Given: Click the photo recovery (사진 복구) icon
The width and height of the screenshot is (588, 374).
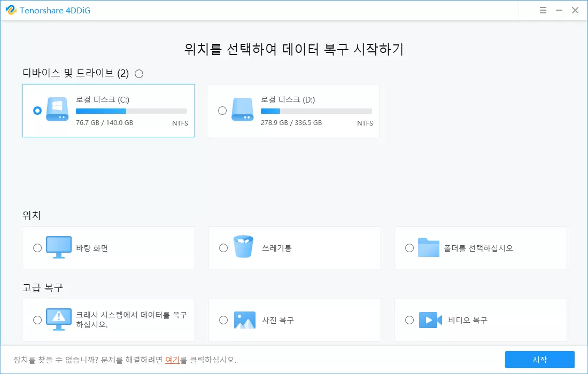Looking at the screenshot, I should tap(244, 320).
